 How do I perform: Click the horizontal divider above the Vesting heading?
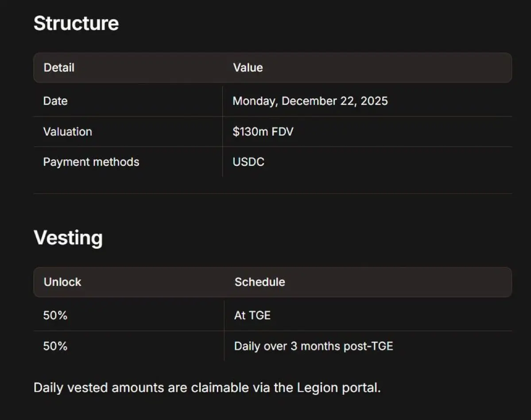click(x=272, y=194)
